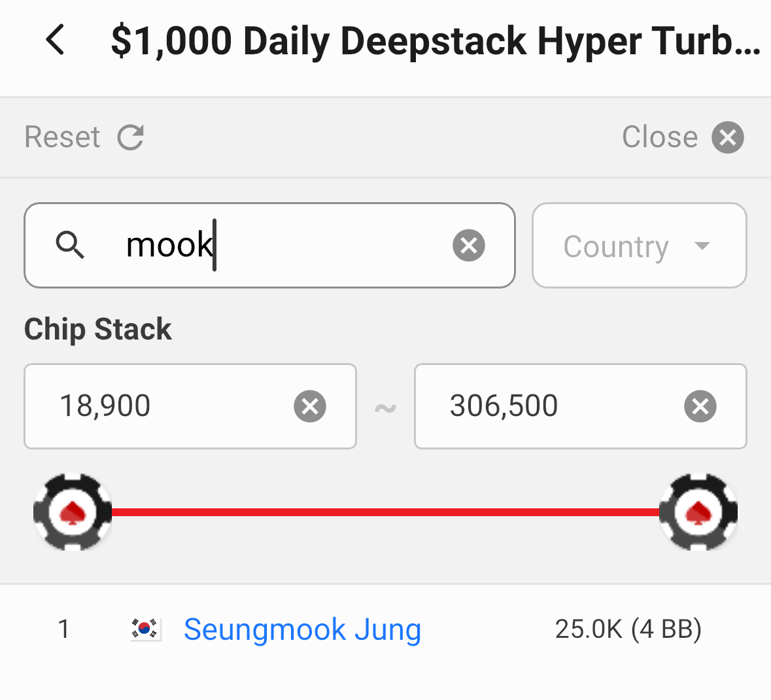Click the Close text label
The image size is (771, 700).
click(659, 137)
